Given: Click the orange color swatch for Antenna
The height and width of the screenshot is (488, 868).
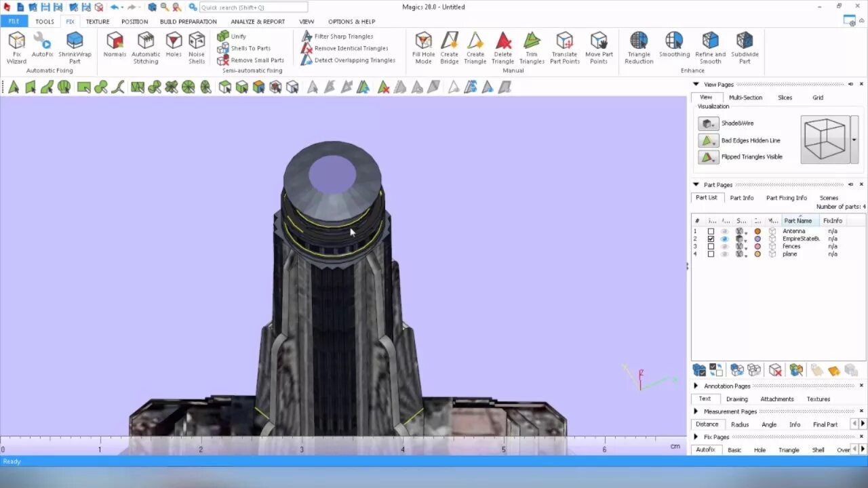Looking at the screenshot, I should (757, 231).
